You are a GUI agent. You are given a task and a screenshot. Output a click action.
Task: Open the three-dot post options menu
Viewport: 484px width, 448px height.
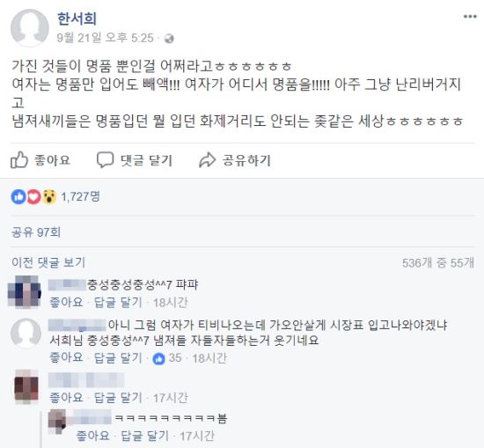coord(470,17)
